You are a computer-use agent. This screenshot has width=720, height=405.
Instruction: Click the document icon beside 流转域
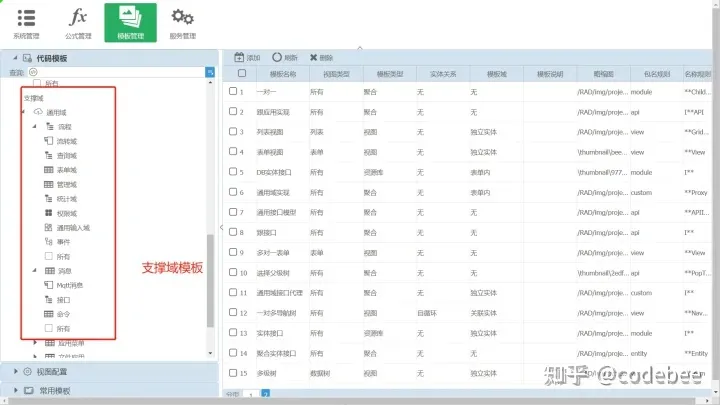point(48,141)
